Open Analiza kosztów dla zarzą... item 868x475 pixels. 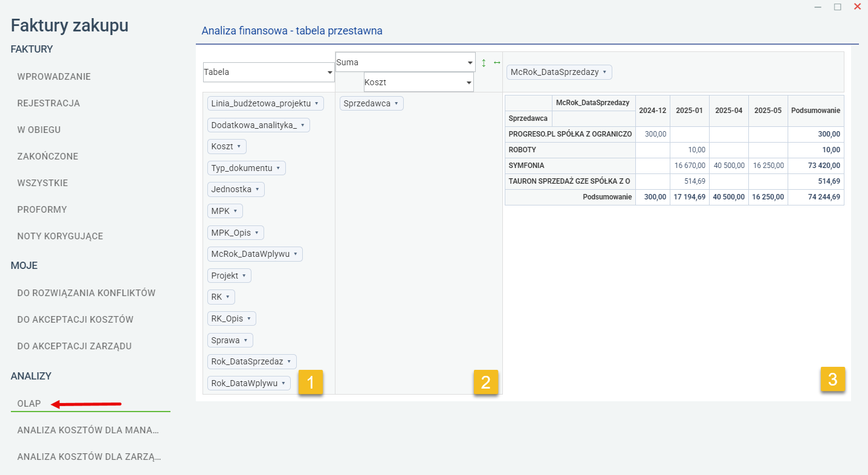pos(89,457)
